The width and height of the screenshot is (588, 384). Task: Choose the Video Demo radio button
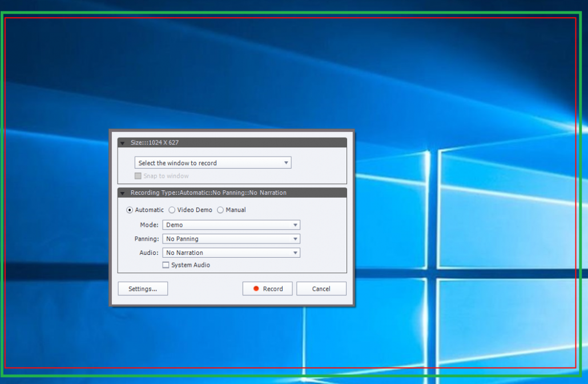pos(172,210)
